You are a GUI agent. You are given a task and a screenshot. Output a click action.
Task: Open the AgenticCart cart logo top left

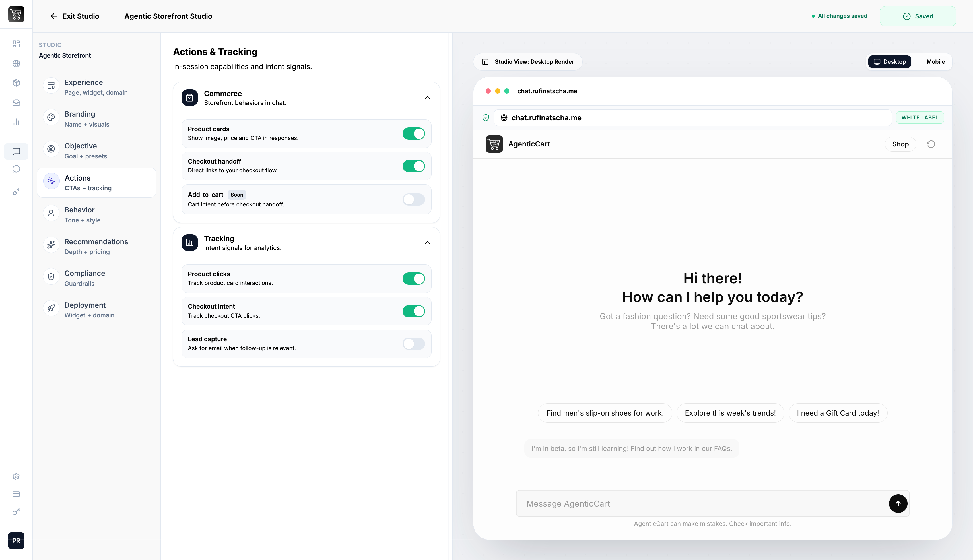tap(16, 14)
